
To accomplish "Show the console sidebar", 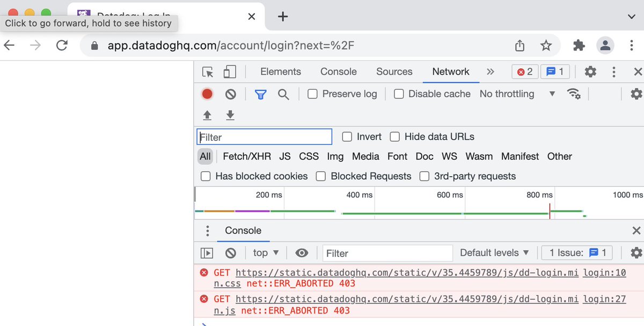I will point(207,253).
